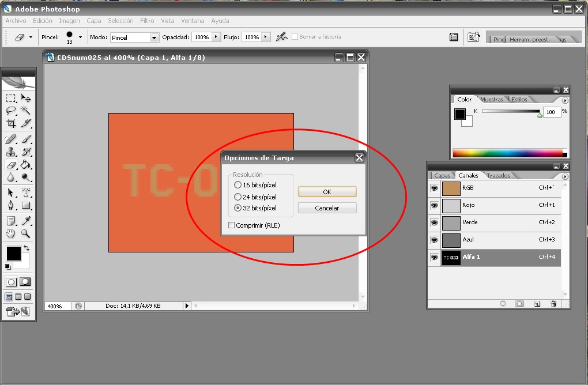Image resolution: width=588 pixels, height=385 pixels.
Task: Reset default foreground/background colors
Action: pos(8,266)
